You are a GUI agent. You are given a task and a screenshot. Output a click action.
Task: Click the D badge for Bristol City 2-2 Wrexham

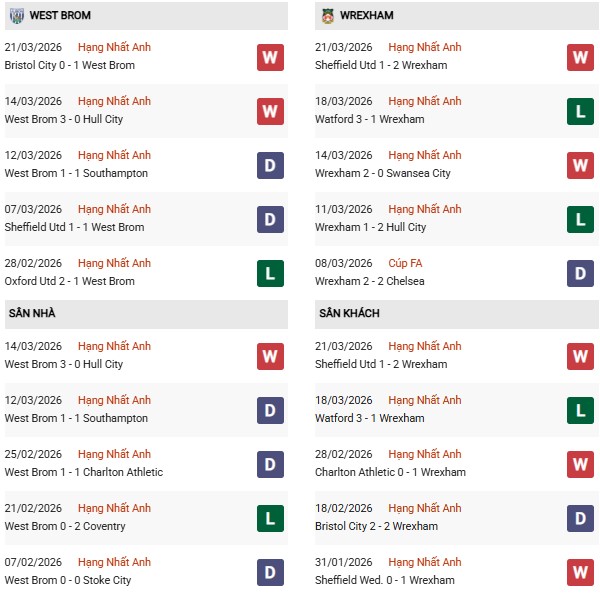(x=581, y=518)
